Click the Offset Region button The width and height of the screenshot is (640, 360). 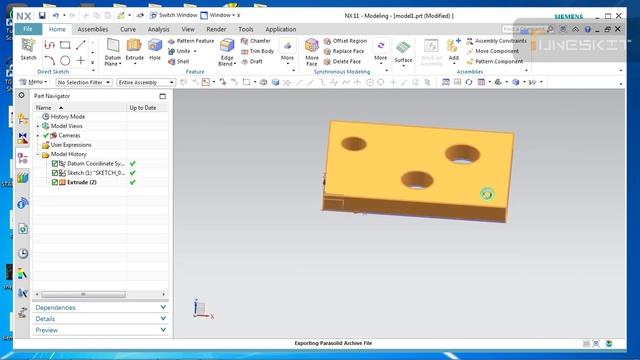point(345,41)
